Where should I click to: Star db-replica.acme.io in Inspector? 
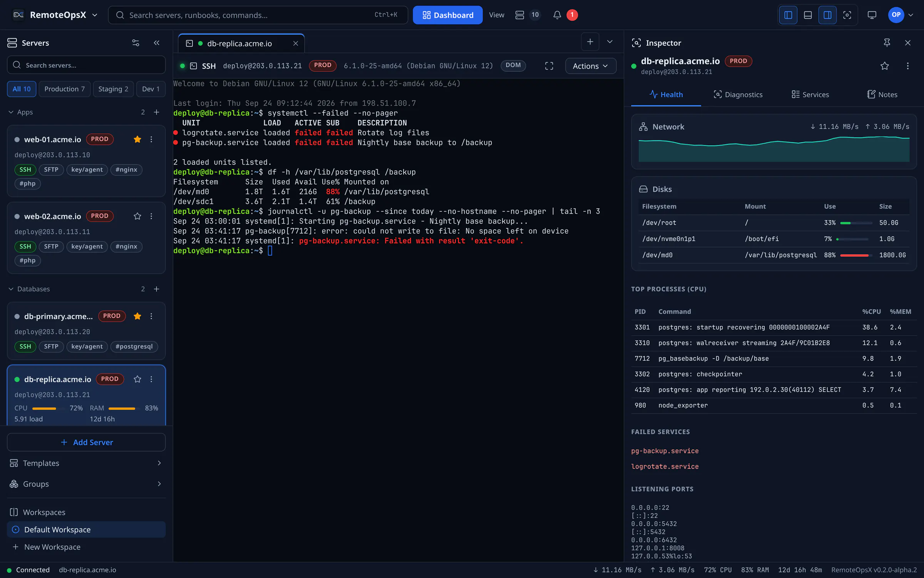point(884,66)
